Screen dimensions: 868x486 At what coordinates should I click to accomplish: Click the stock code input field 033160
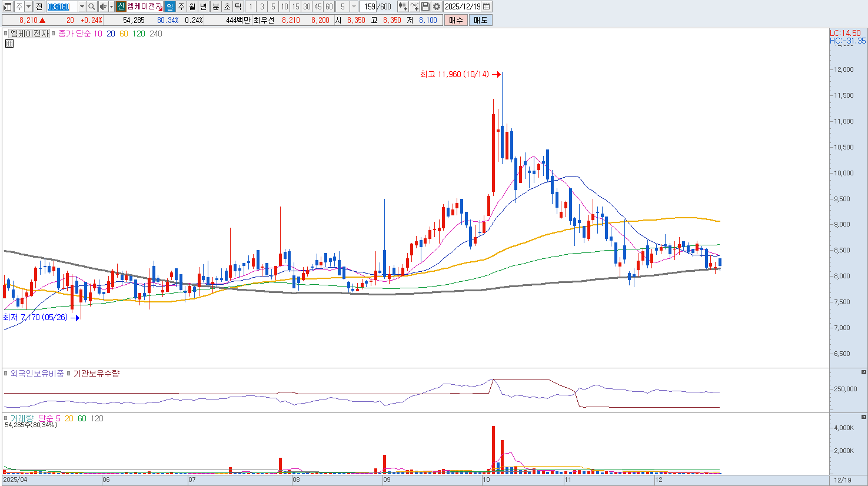click(x=61, y=6)
